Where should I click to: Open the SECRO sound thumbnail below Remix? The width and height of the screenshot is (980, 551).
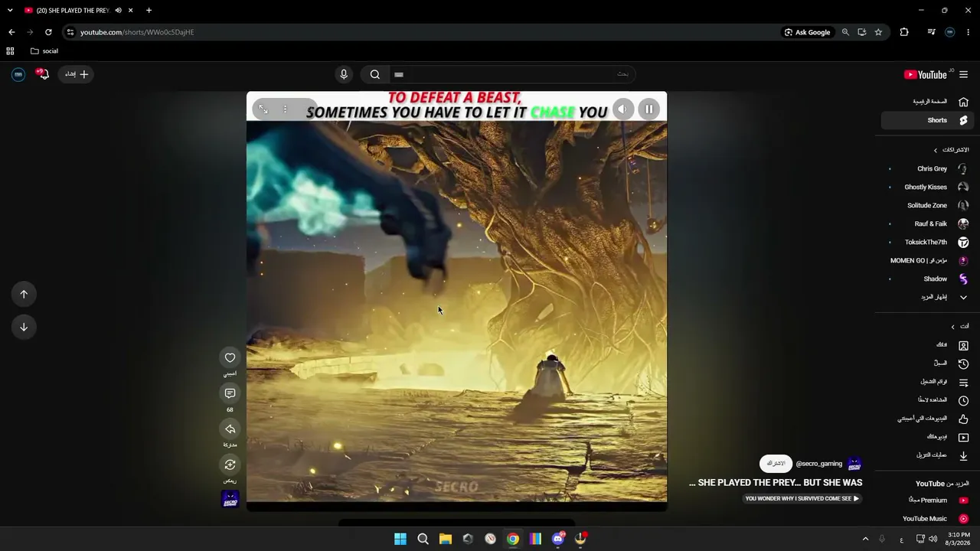[x=230, y=499]
